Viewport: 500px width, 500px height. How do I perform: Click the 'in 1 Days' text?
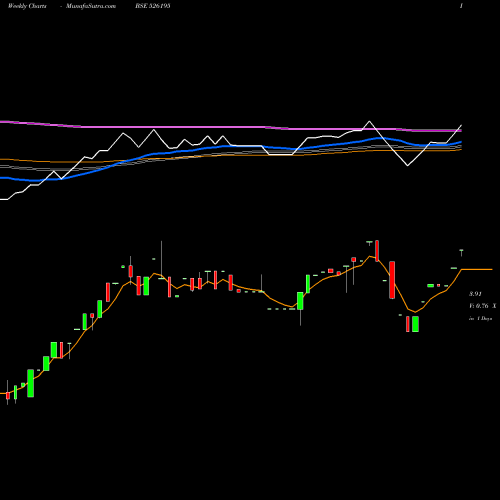(x=480, y=318)
